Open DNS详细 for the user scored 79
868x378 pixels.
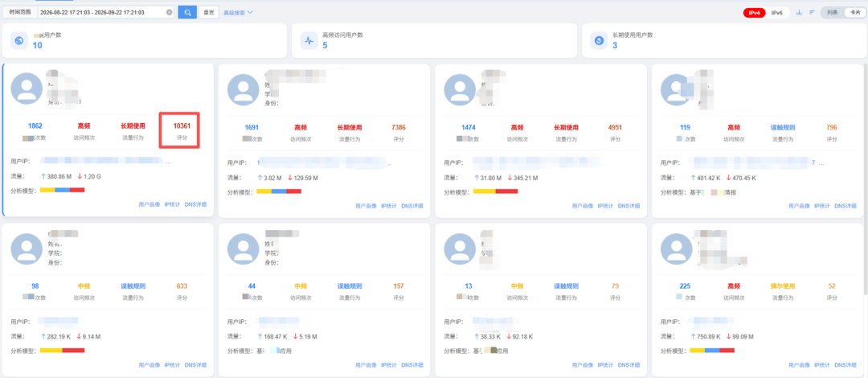click(628, 364)
